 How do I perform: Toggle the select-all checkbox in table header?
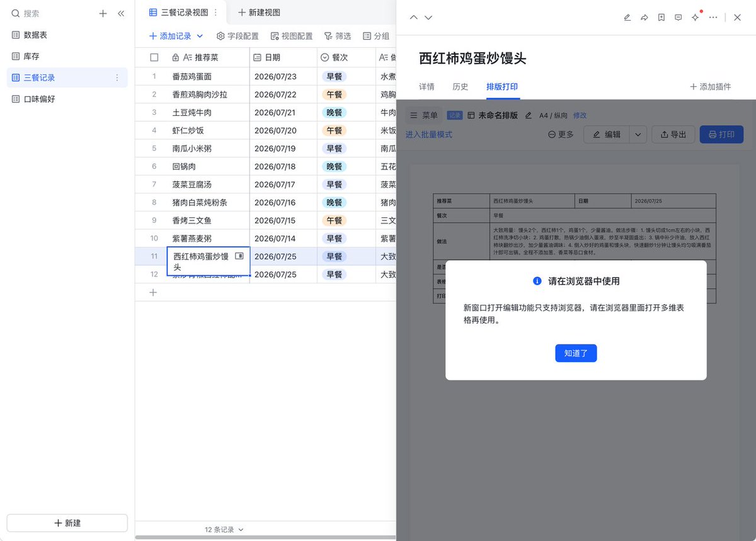pos(154,57)
